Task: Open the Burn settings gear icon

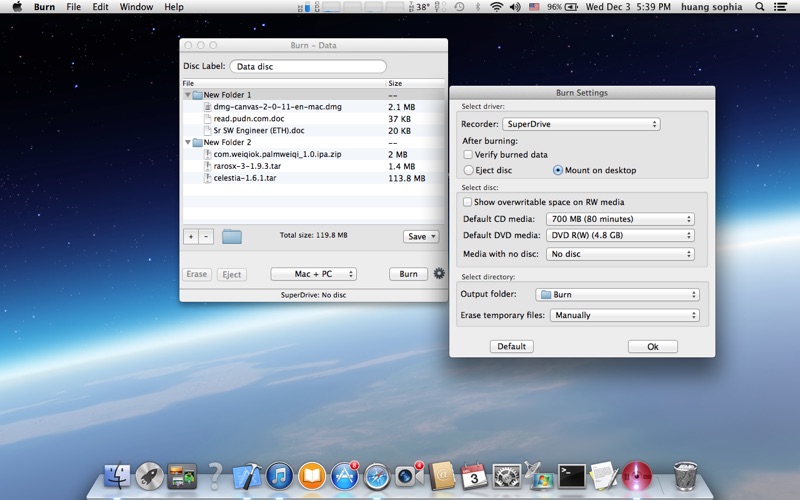Action: (x=439, y=273)
